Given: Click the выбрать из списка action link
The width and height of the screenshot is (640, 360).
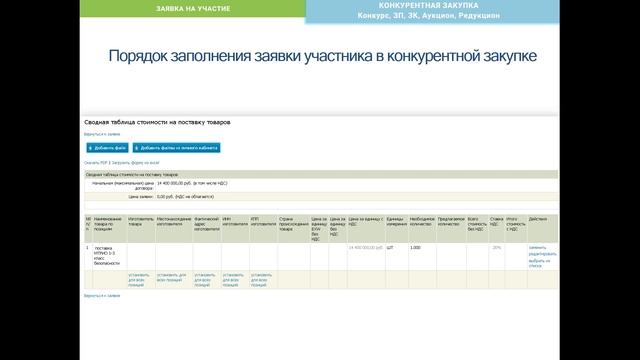Looking at the screenshot, I should [x=540, y=263].
